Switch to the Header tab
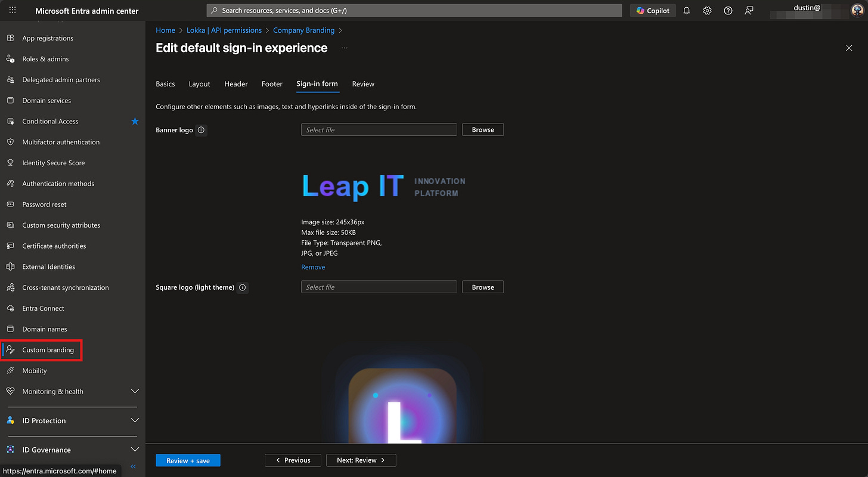868x477 pixels. tap(236, 84)
